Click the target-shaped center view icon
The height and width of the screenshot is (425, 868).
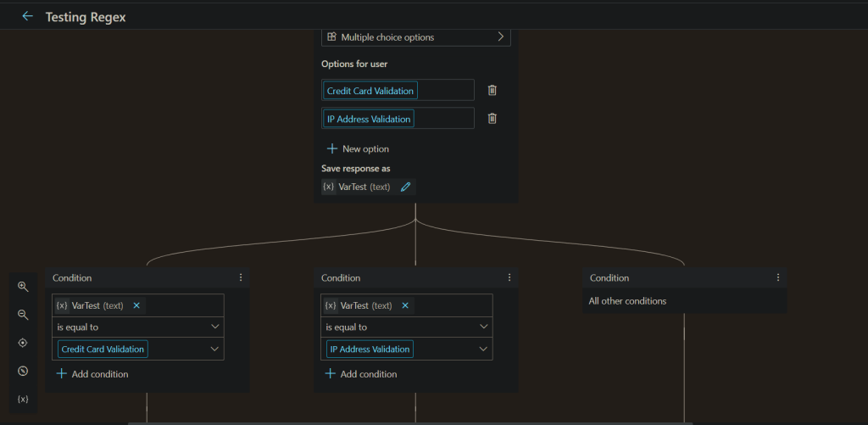coord(23,343)
